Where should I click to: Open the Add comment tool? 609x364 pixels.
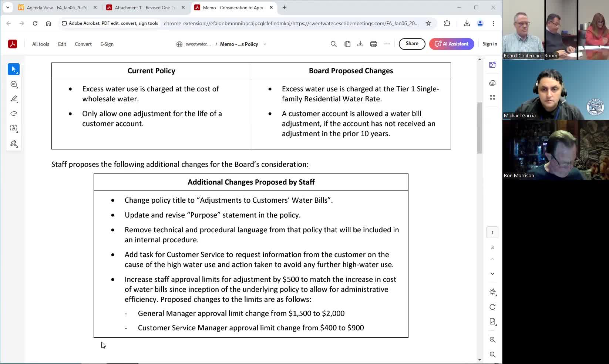tap(14, 84)
